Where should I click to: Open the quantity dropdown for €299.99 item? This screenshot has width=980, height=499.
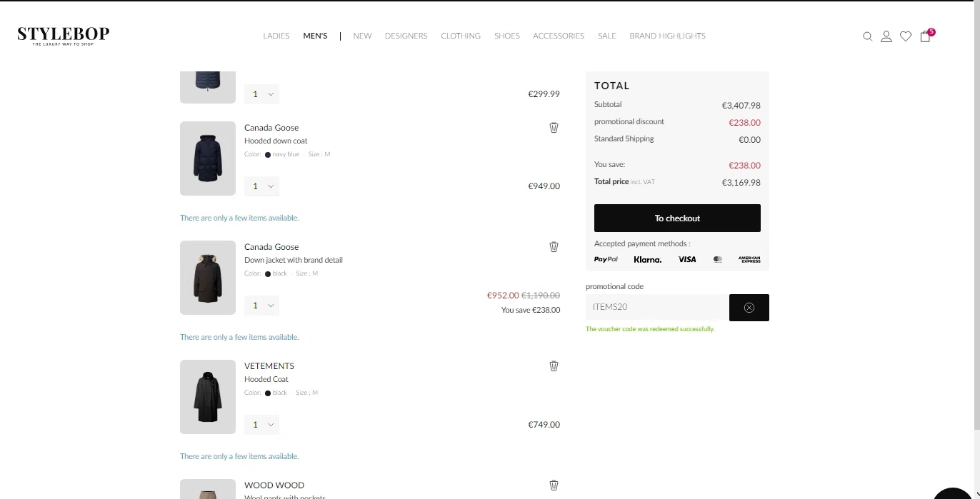261,94
